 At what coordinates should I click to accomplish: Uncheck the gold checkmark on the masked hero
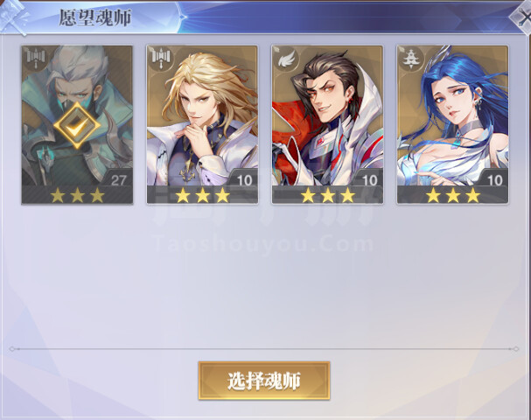(x=77, y=126)
